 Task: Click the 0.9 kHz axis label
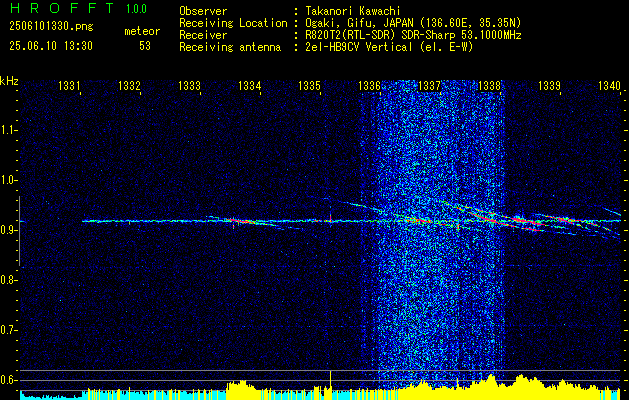(x=8, y=230)
